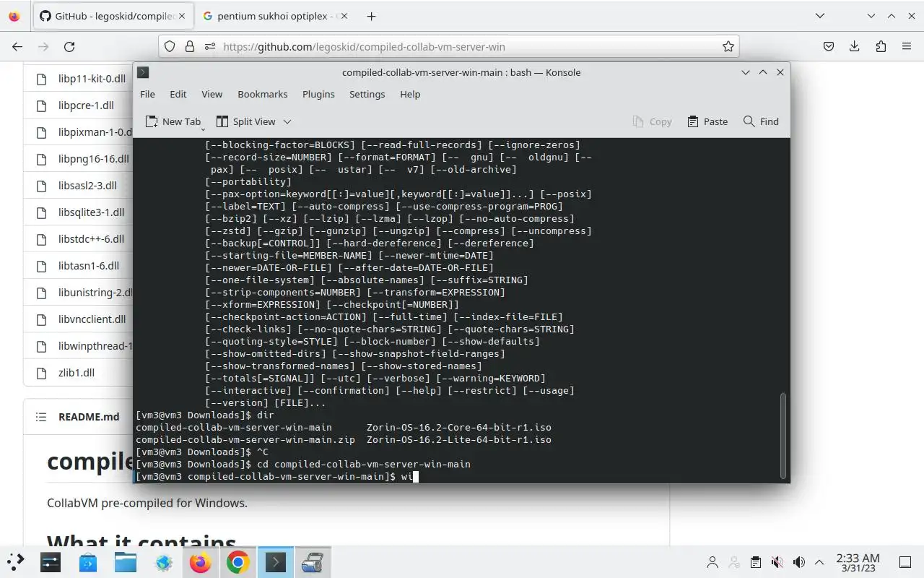Click Split View in Konsole toolbar
The width and height of the screenshot is (924, 578).
(245, 121)
